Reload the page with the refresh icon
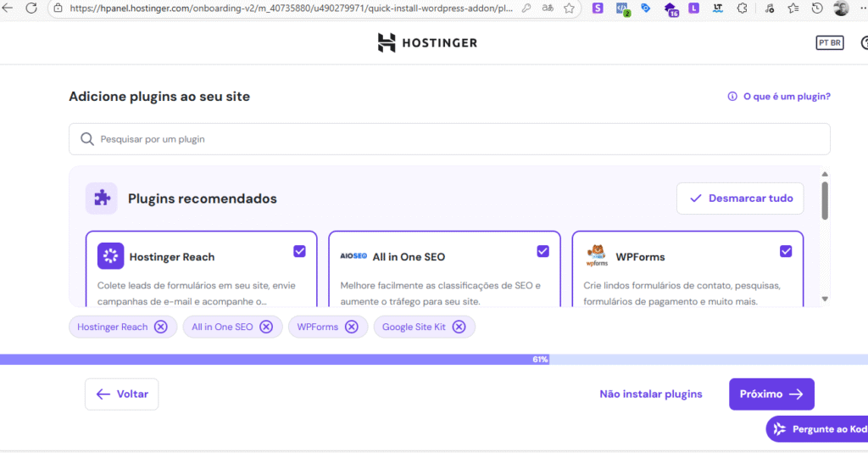The image size is (868, 453). pos(31,8)
